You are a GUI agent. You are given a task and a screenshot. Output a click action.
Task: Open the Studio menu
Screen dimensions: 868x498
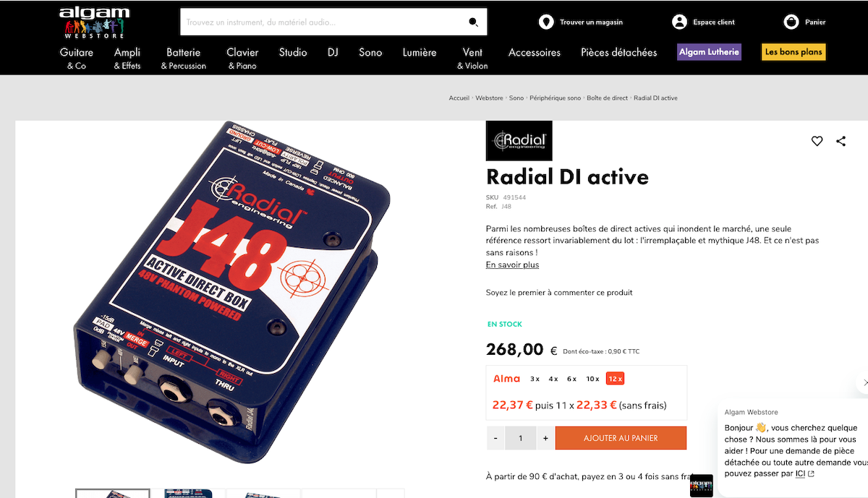click(x=293, y=52)
